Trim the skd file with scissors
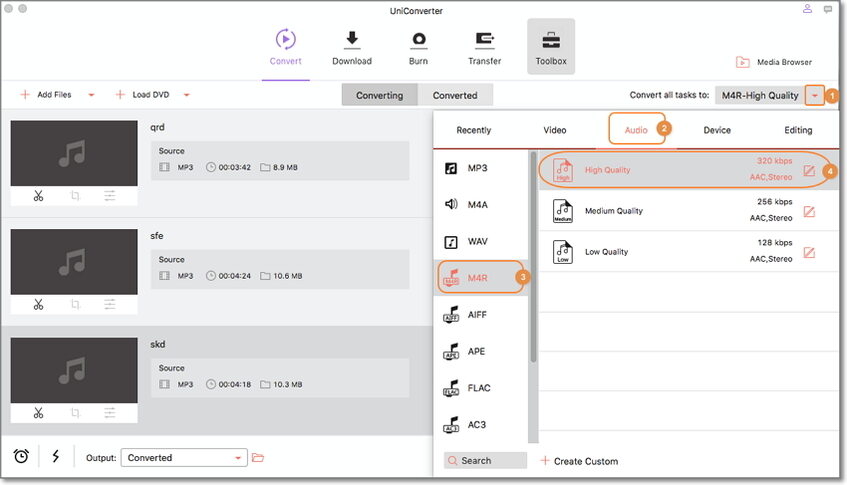The height and width of the screenshot is (485, 847). [x=38, y=413]
